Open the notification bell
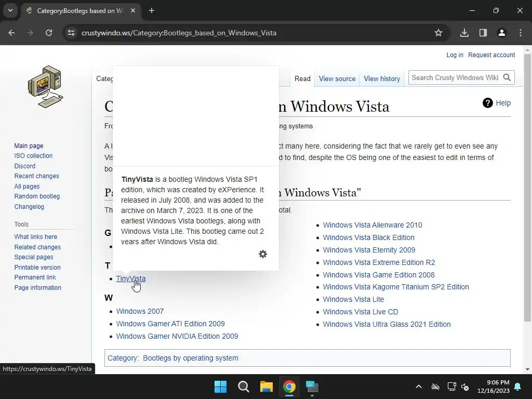The width and height of the screenshot is (532, 399). pyautogui.click(x=518, y=387)
